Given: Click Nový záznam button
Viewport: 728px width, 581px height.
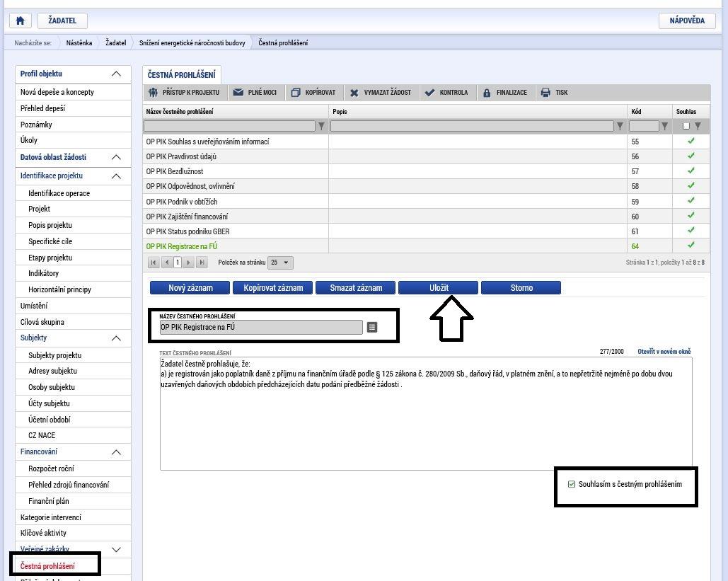Looking at the screenshot, I should point(190,288).
